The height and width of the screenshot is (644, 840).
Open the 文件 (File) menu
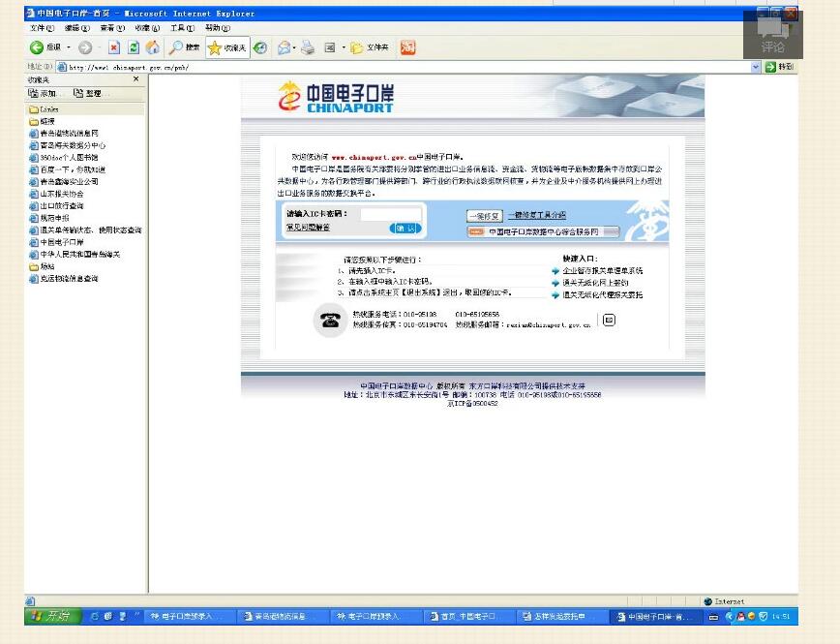pos(42,28)
